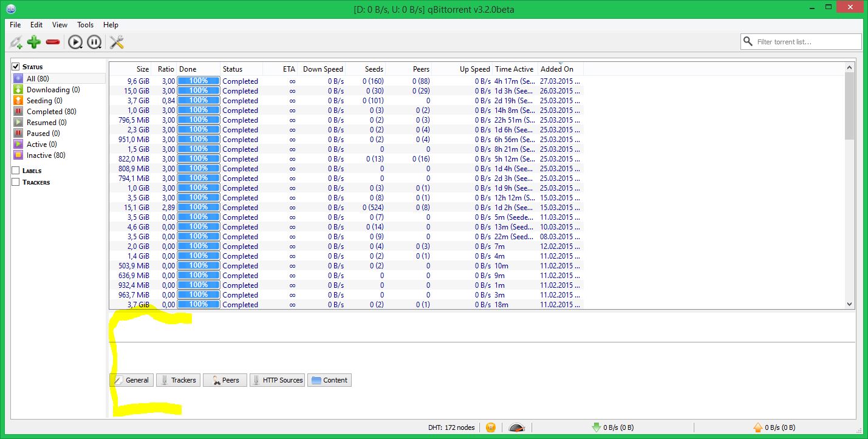Check the Labels checkbox in sidebar

16,171
